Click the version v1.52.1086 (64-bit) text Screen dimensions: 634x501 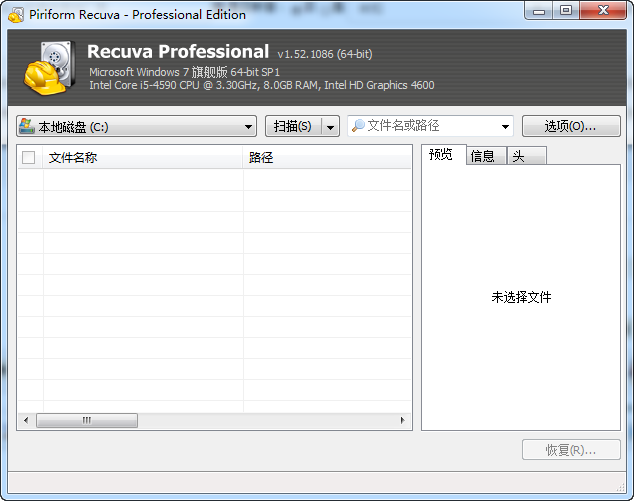325,54
